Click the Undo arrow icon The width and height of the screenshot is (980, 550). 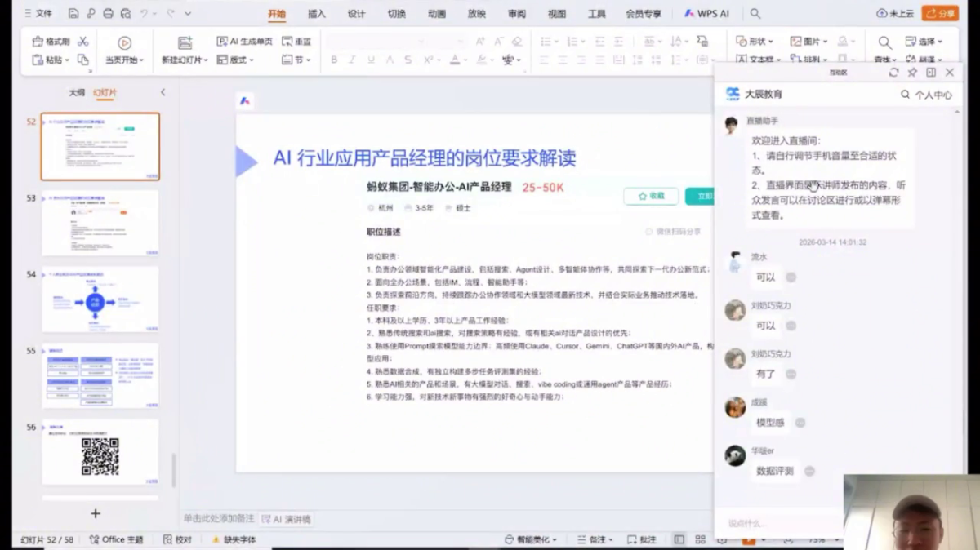tap(145, 14)
